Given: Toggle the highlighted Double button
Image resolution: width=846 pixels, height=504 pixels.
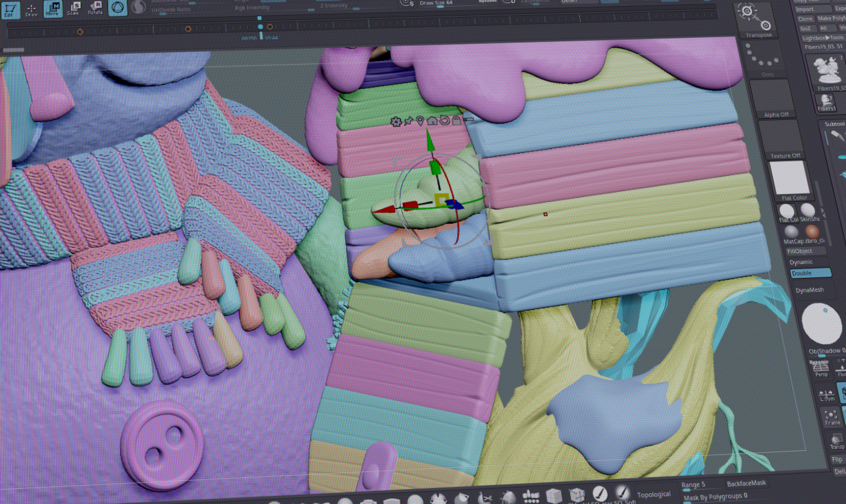Looking at the screenshot, I should point(811,273).
